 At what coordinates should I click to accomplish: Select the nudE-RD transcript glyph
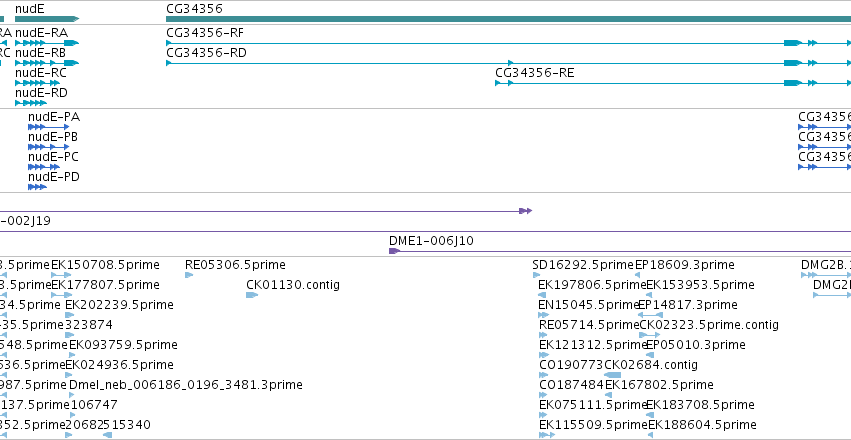[x=31, y=103]
